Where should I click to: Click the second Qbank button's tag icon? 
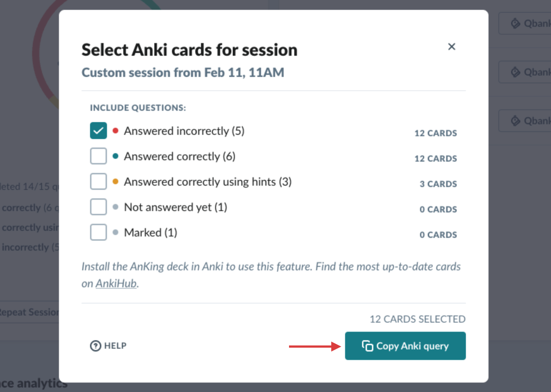(x=515, y=72)
